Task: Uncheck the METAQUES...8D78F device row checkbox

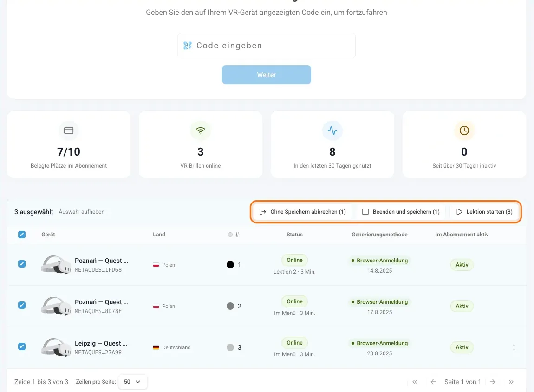Action: (22, 305)
